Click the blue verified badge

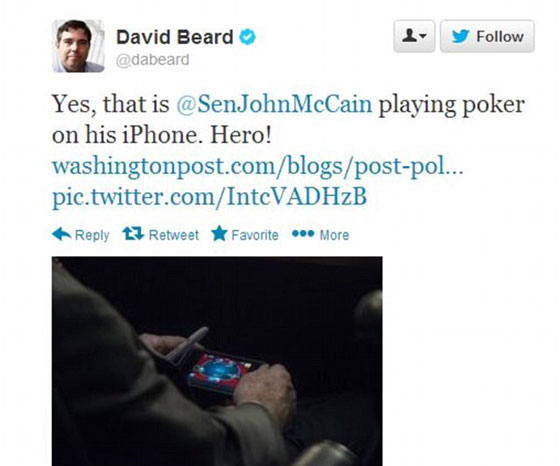coord(247,37)
